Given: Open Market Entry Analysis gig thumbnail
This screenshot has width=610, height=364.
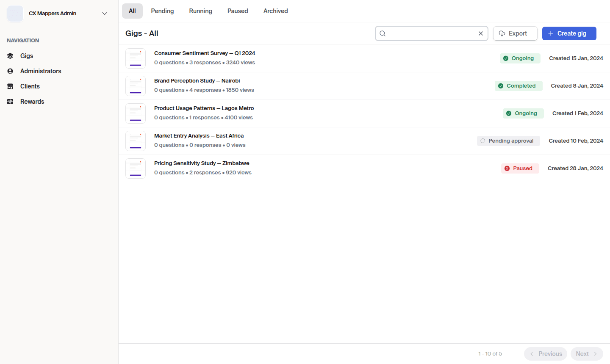Looking at the screenshot, I should (x=136, y=141).
